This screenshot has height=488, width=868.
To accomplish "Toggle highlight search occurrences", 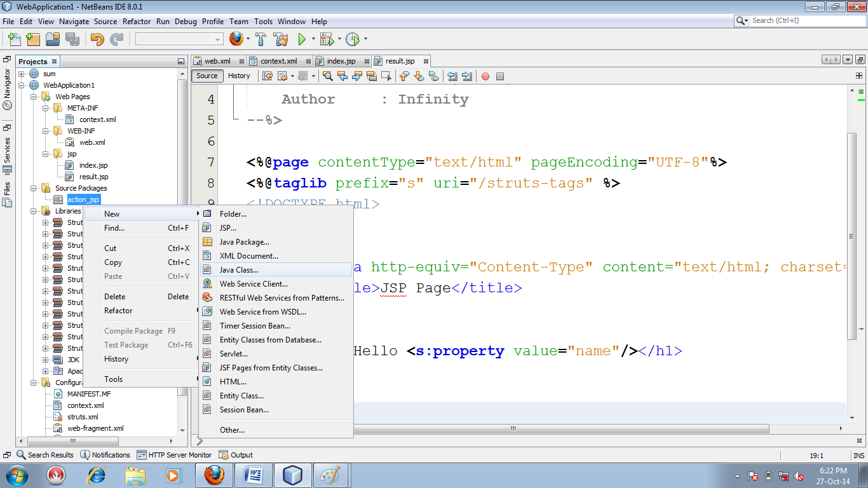I will click(x=372, y=76).
